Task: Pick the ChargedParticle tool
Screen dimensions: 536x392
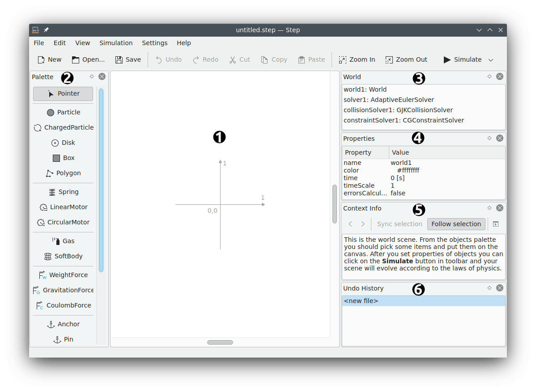Action: 63,127
